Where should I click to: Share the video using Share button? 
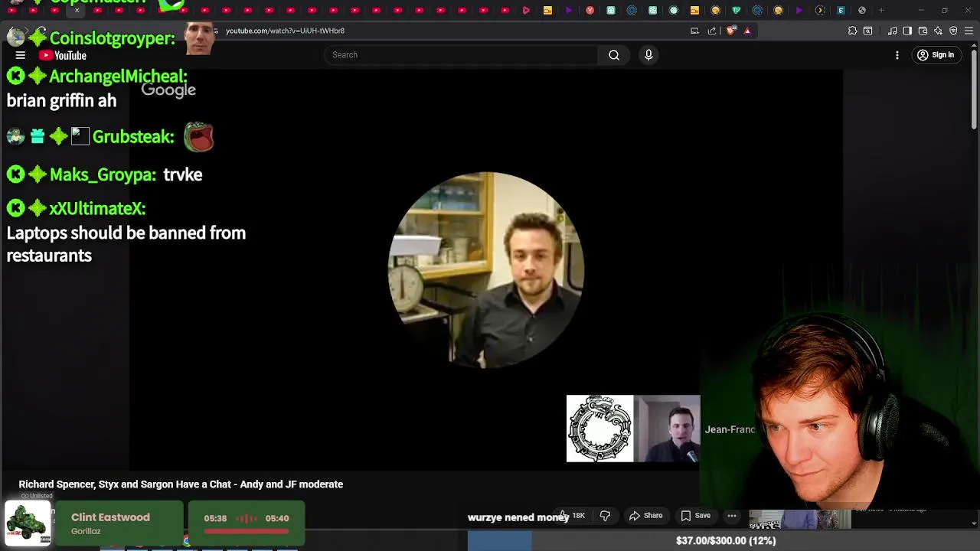pos(645,516)
